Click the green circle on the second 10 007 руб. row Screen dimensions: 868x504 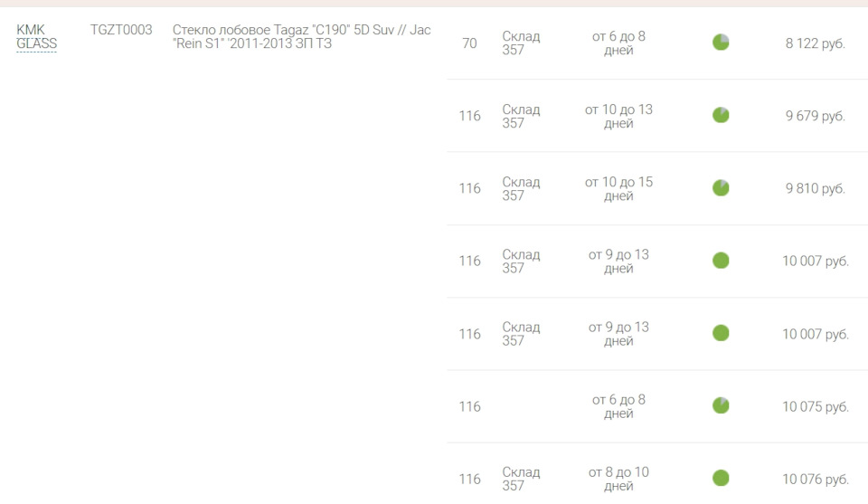pos(721,333)
